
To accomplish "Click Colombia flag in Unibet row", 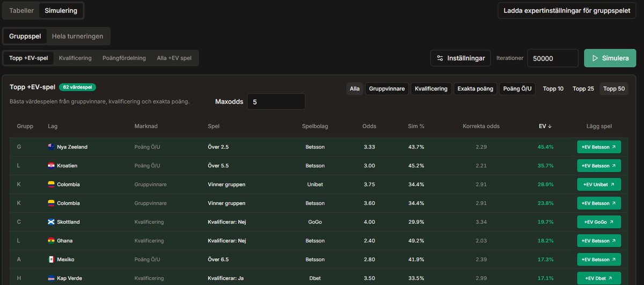I will click(52, 185).
